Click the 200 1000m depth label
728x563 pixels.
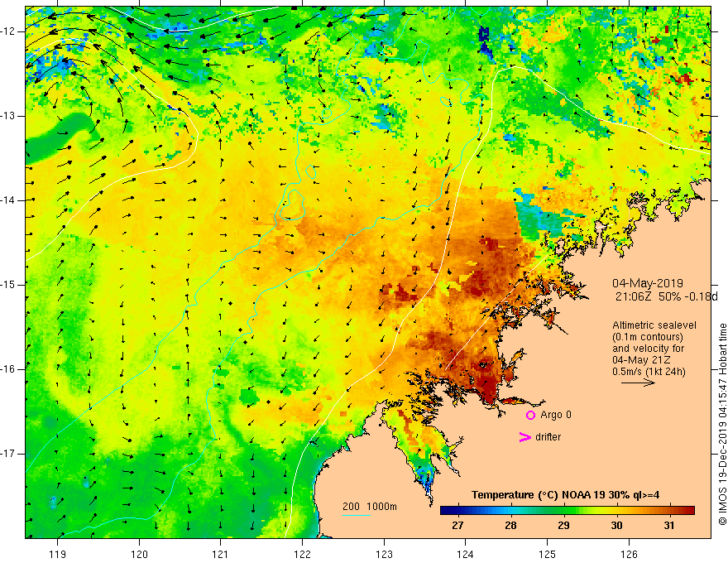click(370, 507)
